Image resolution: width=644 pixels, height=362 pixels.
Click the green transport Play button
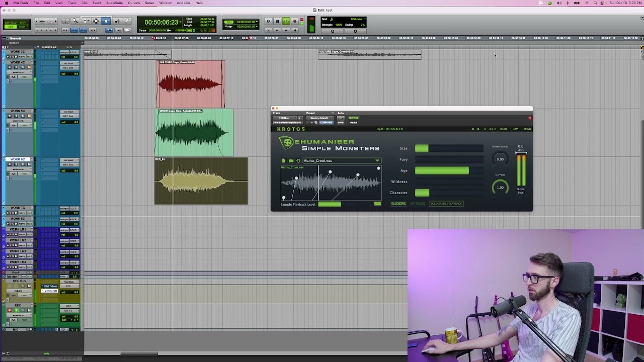point(286,21)
